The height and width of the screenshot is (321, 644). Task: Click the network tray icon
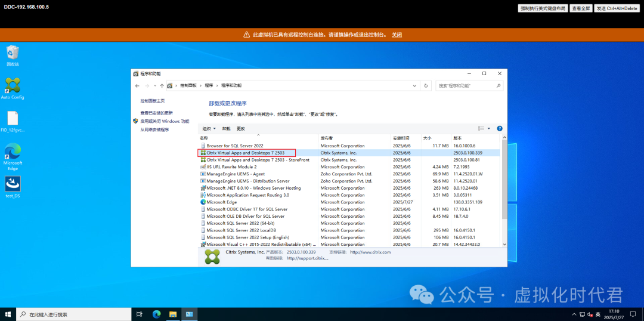pos(583,314)
